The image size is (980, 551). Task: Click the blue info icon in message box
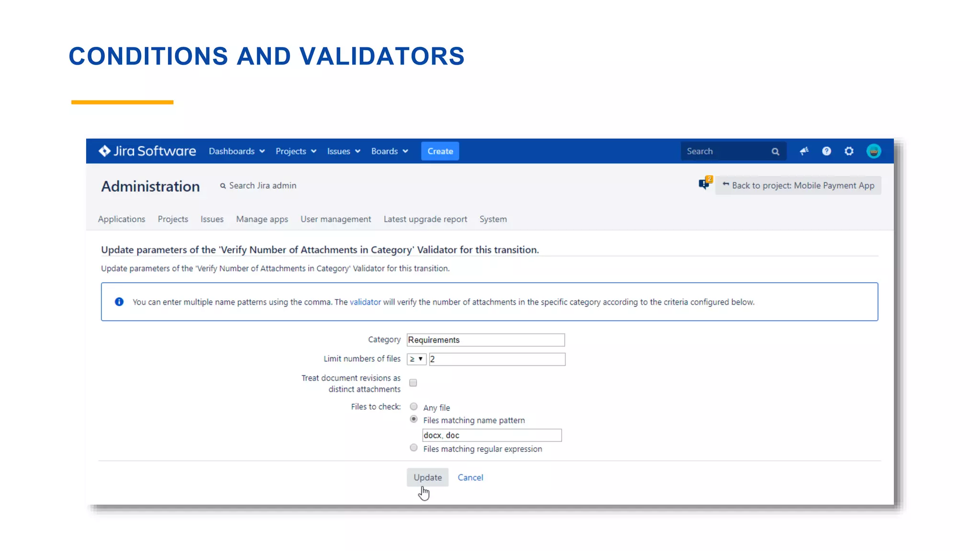point(119,302)
